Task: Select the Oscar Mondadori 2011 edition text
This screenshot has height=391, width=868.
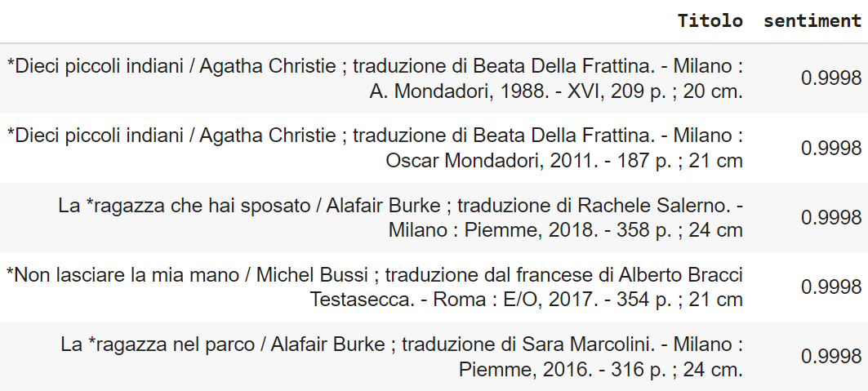Action: point(564,161)
